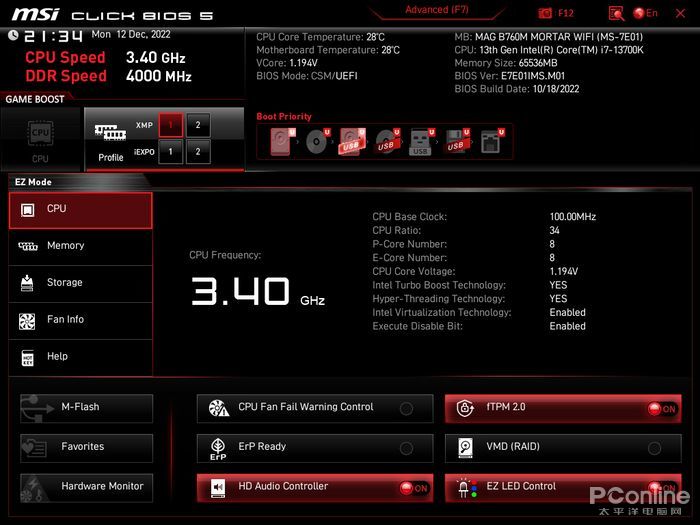Open the Memory section

click(x=80, y=247)
